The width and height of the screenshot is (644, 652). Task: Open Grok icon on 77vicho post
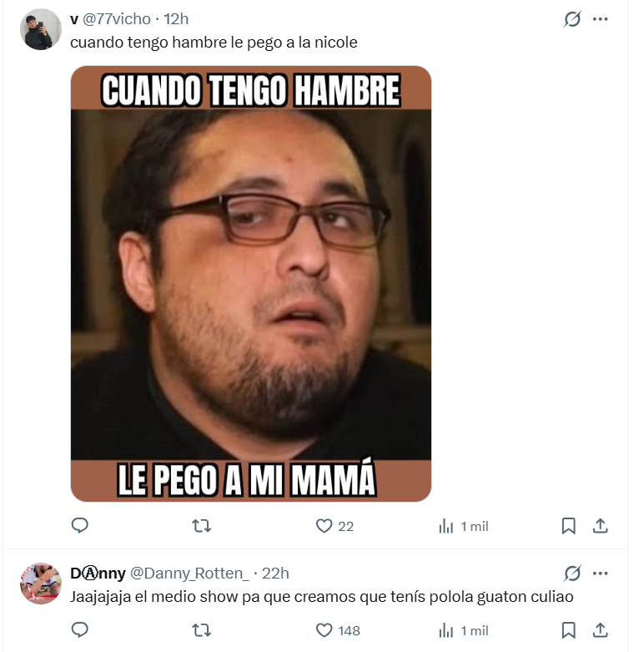point(572,19)
